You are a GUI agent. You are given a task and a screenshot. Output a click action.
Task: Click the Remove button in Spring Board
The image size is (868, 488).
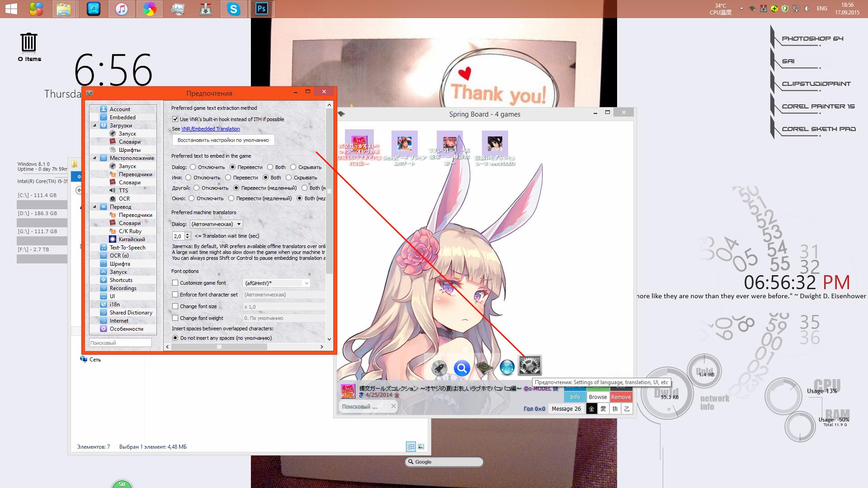[621, 397]
